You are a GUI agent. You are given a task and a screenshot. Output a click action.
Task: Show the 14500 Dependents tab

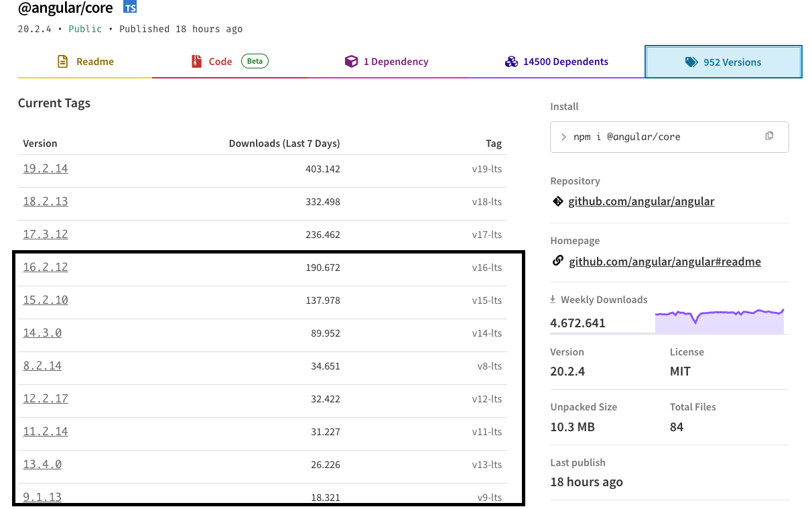click(x=556, y=62)
